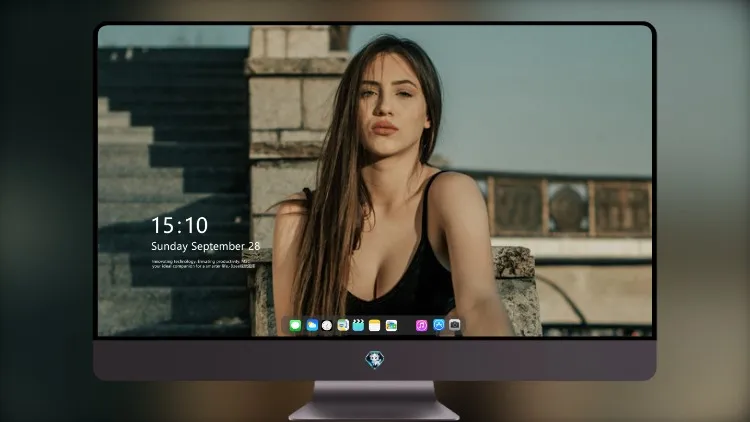Open the blue App Store icon

tap(439, 325)
